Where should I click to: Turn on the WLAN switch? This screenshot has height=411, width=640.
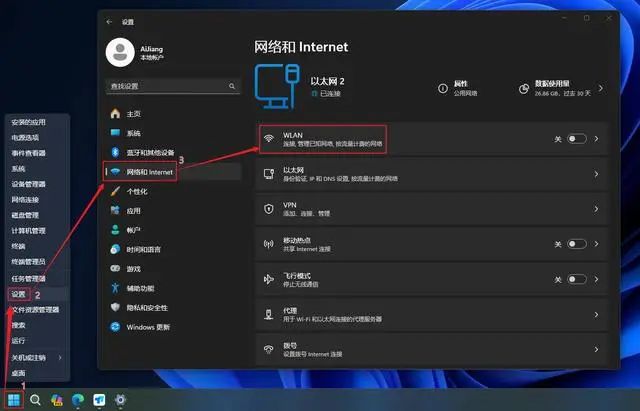577,139
